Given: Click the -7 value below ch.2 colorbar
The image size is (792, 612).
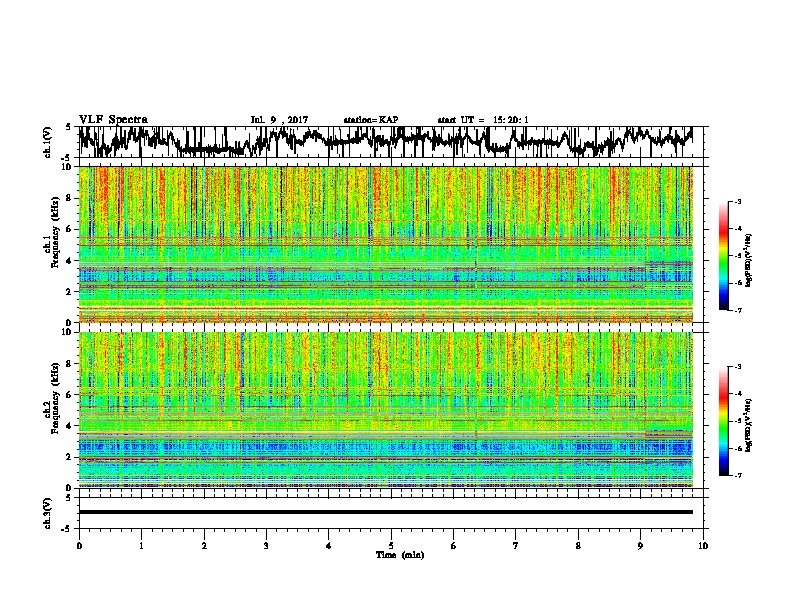Looking at the screenshot, I should (x=737, y=476).
